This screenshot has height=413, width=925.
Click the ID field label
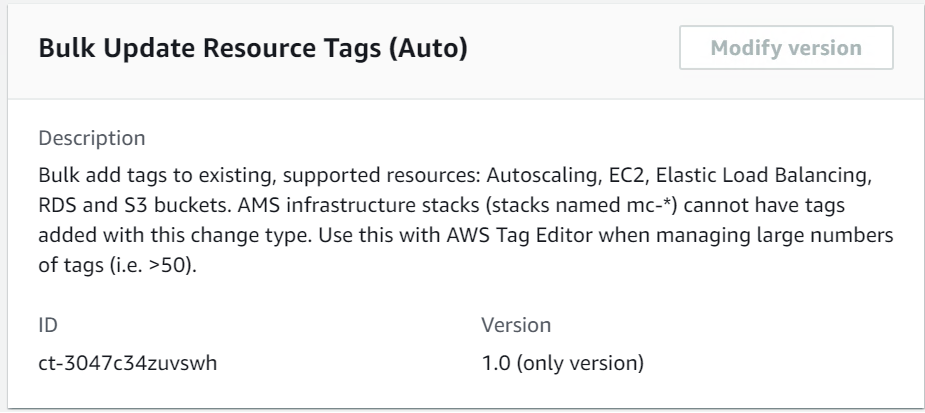point(45,326)
